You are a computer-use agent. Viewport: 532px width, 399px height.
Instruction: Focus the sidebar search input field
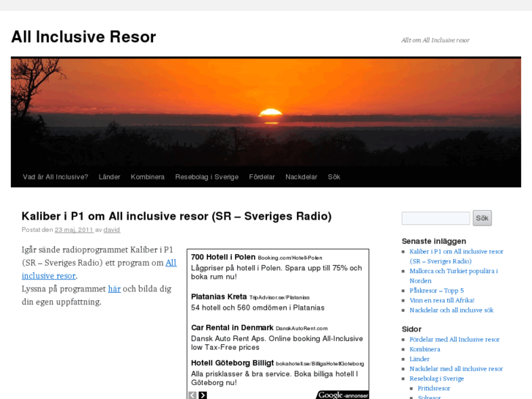tap(435, 218)
